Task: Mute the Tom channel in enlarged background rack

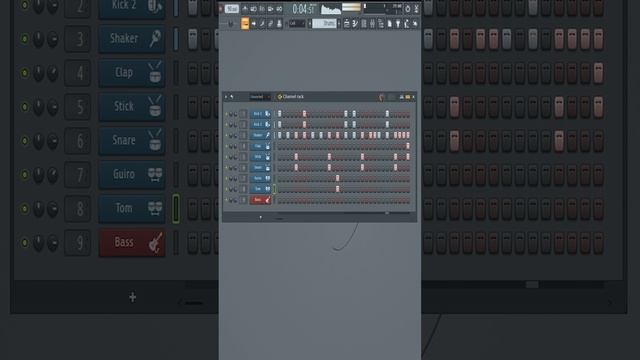Action: pos(24,209)
